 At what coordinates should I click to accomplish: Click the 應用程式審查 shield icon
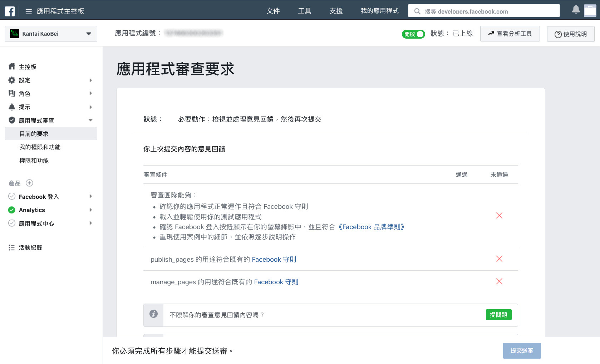point(12,120)
